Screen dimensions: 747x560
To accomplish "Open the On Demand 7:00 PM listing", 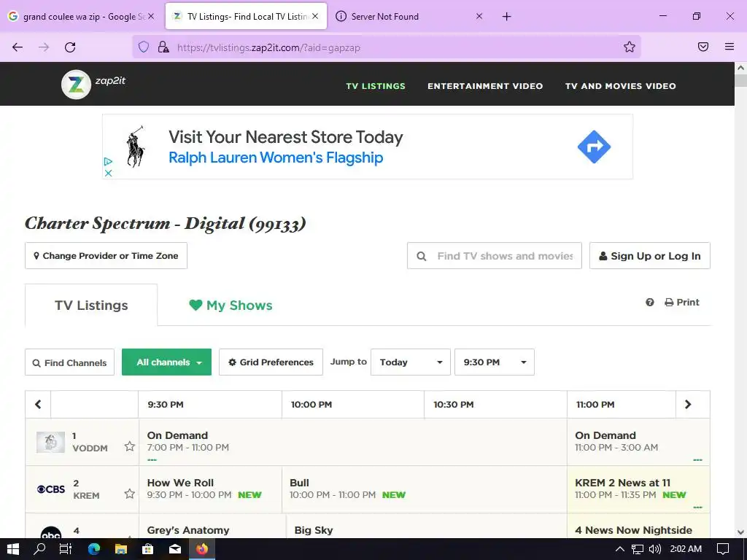I will coord(353,442).
